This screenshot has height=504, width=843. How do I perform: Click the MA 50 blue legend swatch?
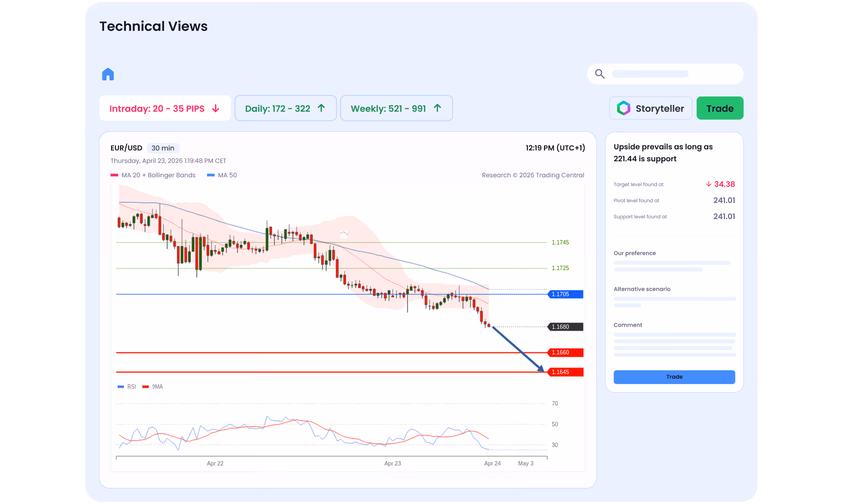210,175
